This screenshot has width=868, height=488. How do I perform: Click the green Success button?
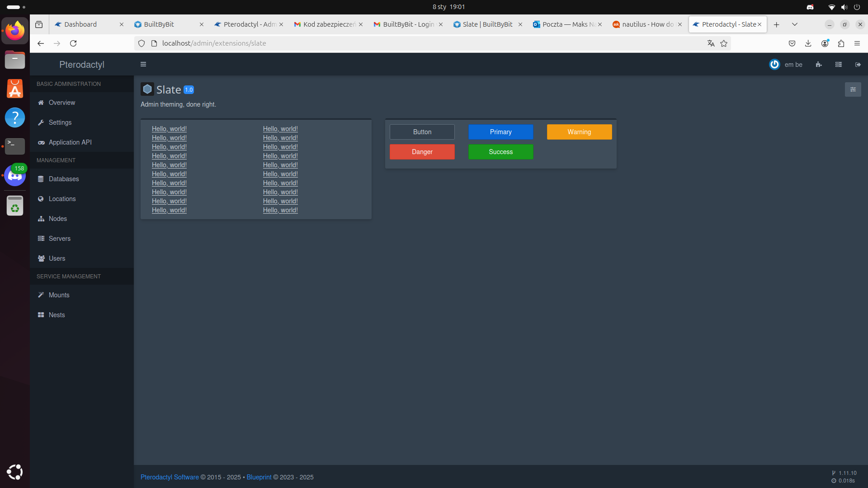coord(501,152)
